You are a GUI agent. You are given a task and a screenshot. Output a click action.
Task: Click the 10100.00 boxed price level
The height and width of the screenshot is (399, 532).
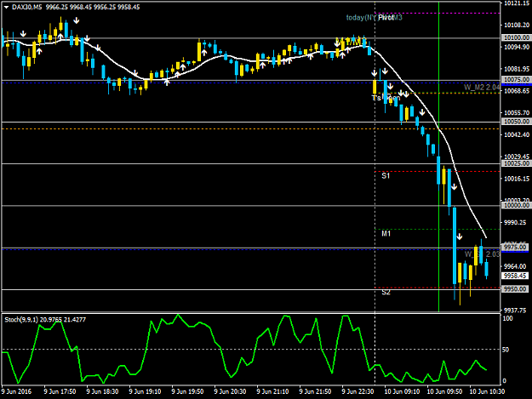516,37
